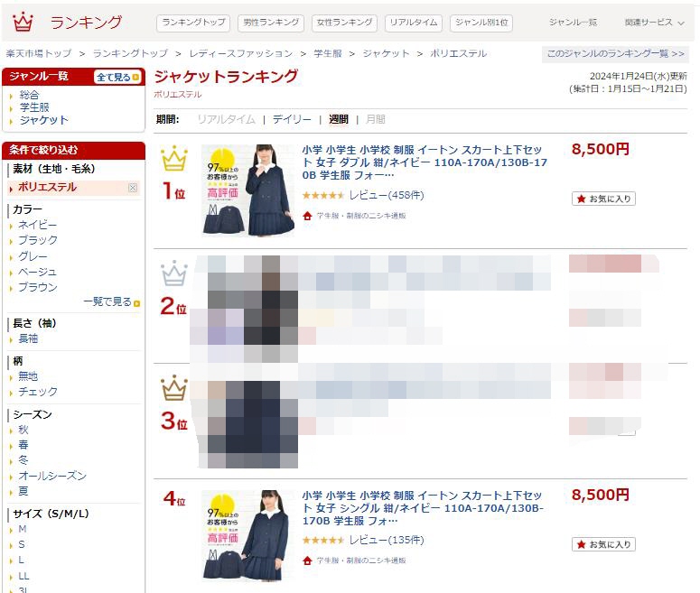
Task: Click the red crown ranking logo
Action: pos(23,22)
